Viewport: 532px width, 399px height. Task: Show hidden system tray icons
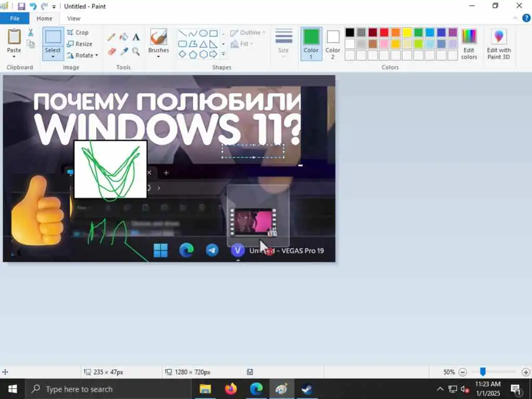(x=440, y=389)
